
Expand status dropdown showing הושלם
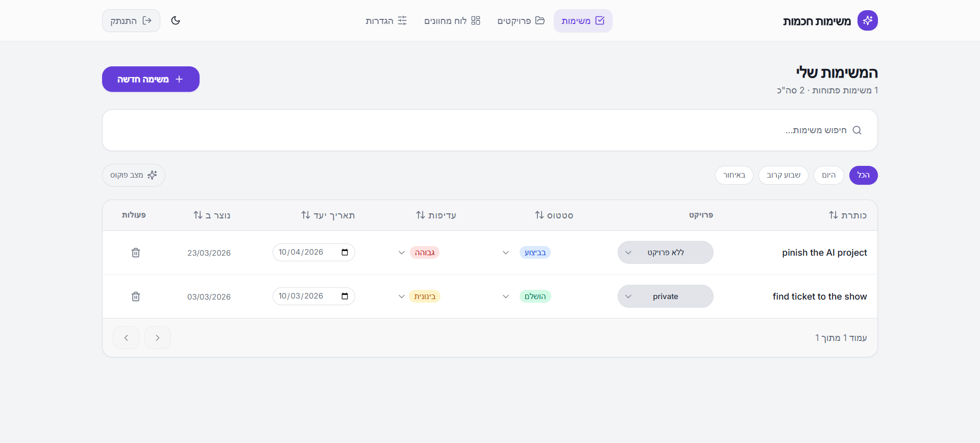click(505, 297)
